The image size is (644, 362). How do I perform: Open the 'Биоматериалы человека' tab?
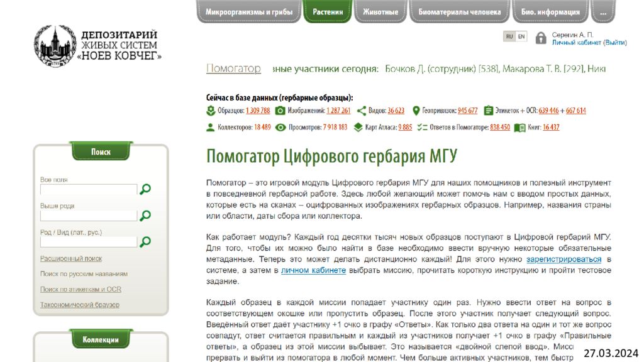pyautogui.click(x=460, y=11)
